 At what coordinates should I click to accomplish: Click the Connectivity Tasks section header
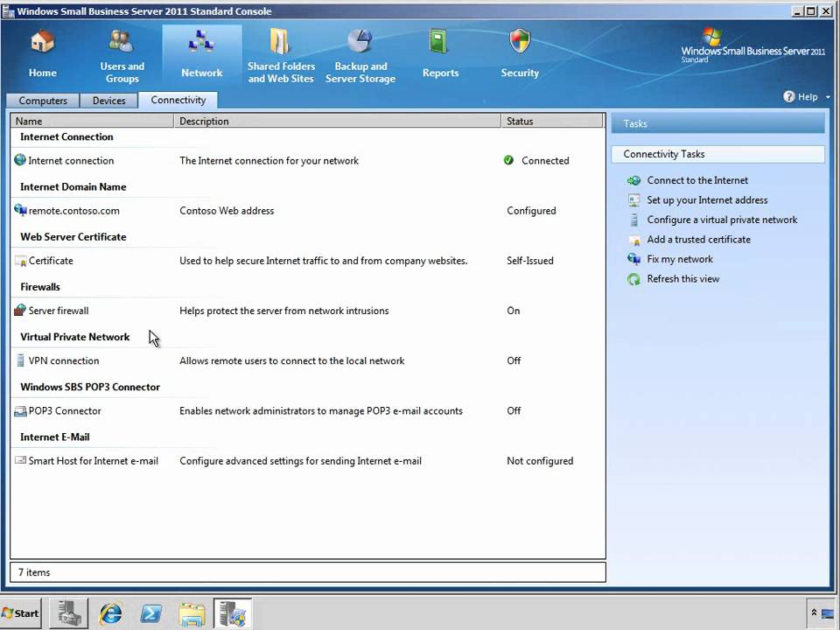pyautogui.click(x=717, y=154)
